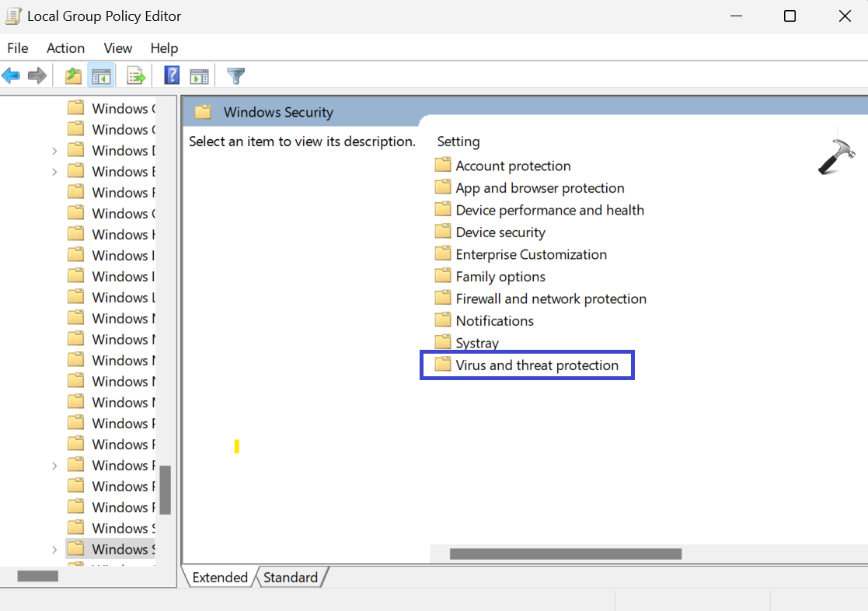This screenshot has width=868, height=611.
Task: Click the console tree vertical scrollbar thumb
Action: [x=165, y=490]
